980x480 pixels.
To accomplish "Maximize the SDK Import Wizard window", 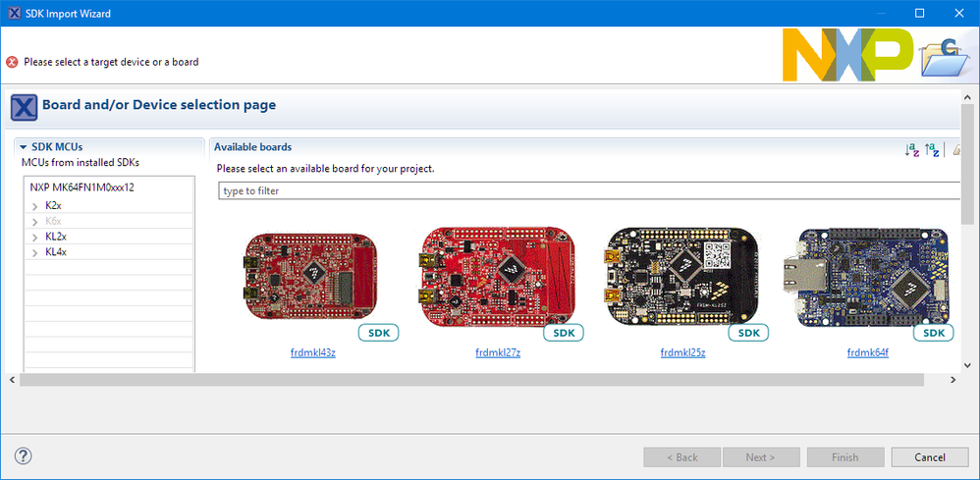I will coord(919,13).
